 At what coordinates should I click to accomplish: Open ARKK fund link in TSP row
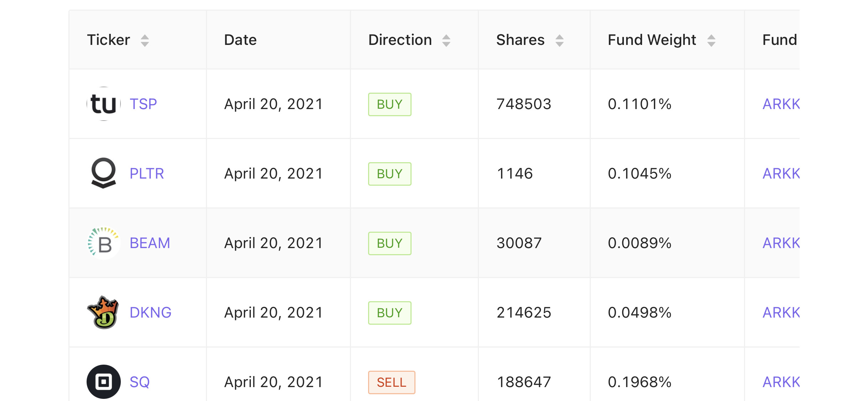(781, 104)
